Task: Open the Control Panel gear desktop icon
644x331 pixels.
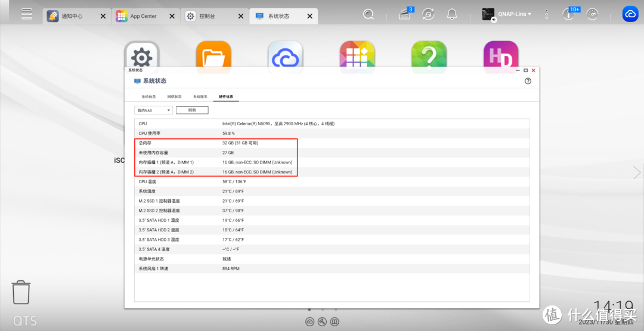Action: (142, 54)
